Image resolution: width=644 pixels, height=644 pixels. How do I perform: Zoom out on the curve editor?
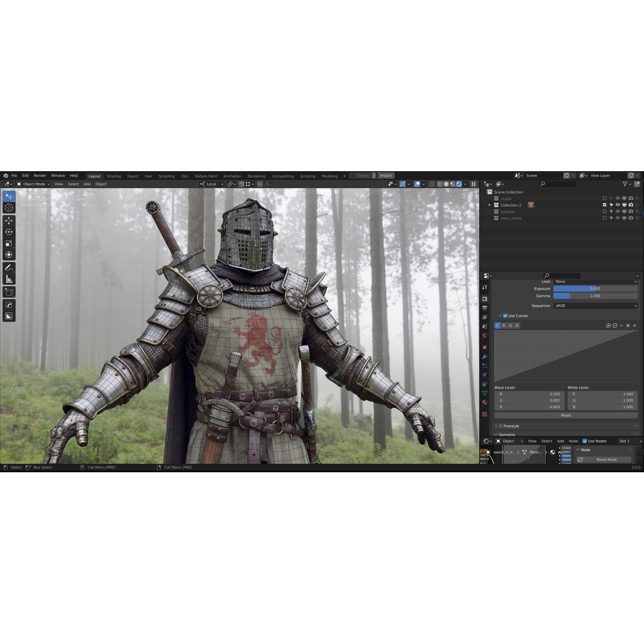pos(615,326)
